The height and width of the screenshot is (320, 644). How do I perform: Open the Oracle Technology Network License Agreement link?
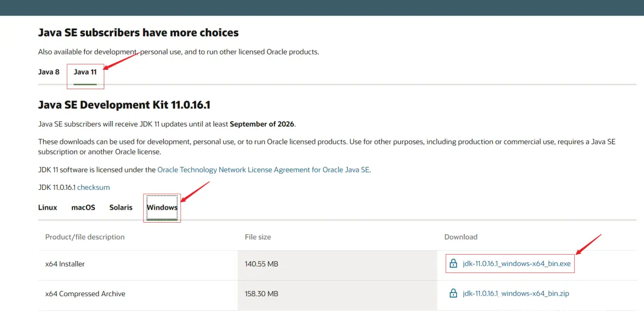[x=263, y=169]
